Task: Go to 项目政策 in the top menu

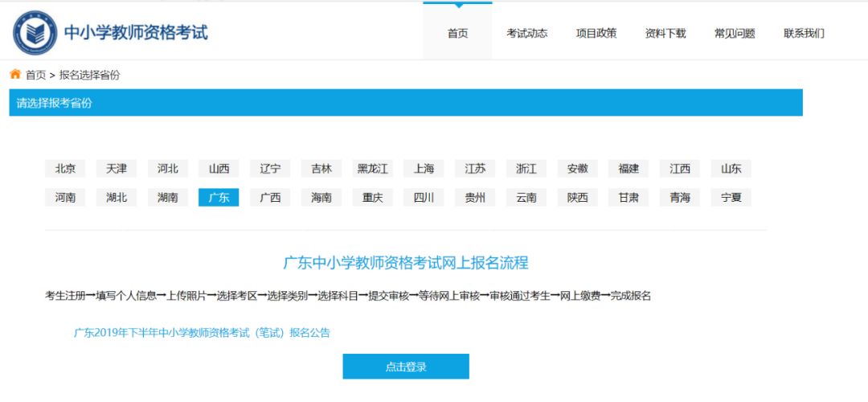Action: 596,33
